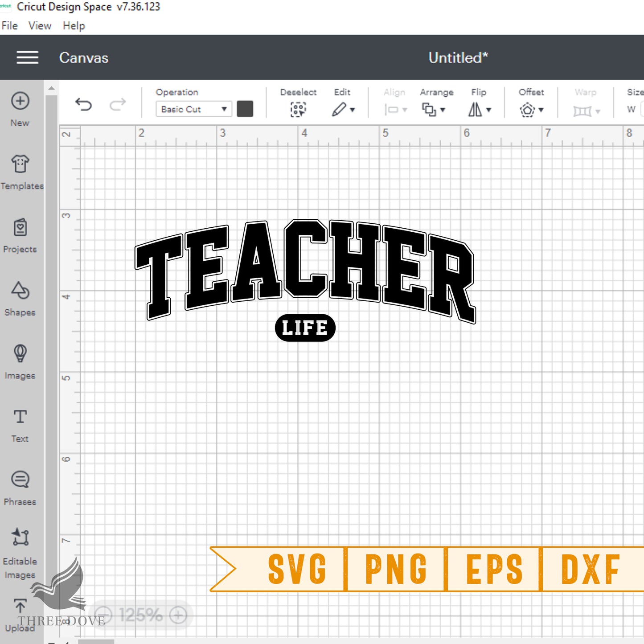
Task: Click the Flip icon
Action: point(475,109)
